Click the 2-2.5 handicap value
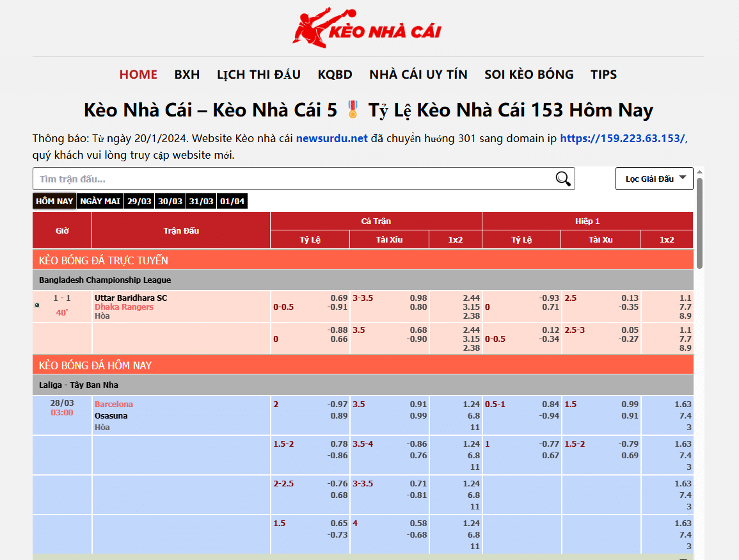This screenshot has height=560, width=739. [283, 484]
